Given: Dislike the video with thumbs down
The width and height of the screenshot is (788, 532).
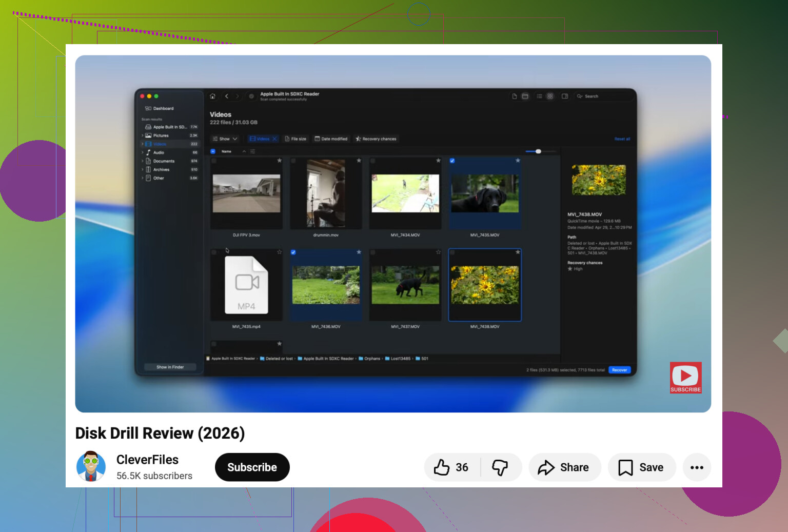Looking at the screenshot, I should point(500,467).
